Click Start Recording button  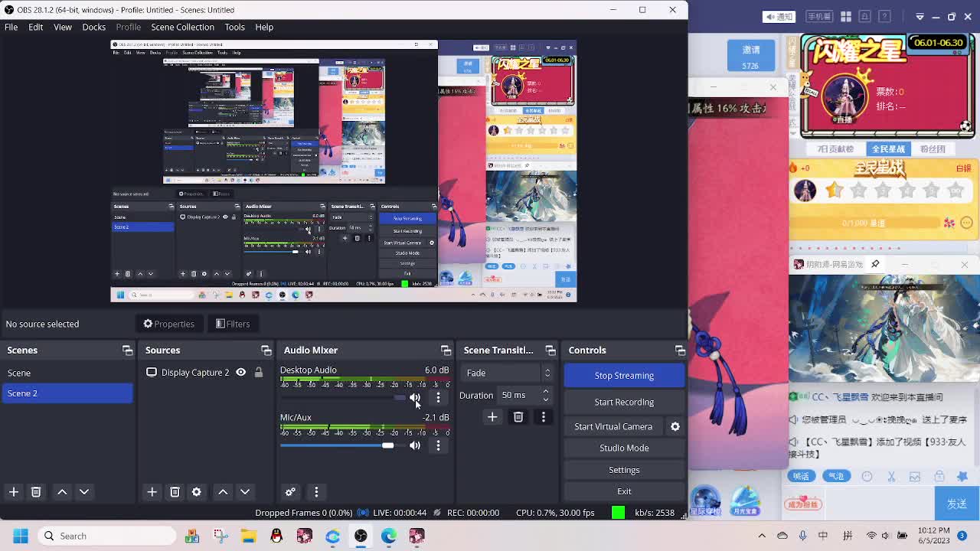click(x=624, y=402)
